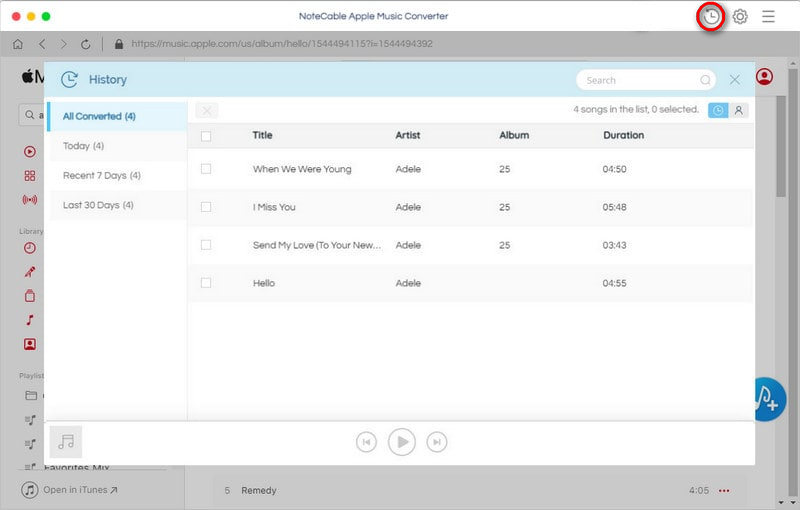Skip to the next track
800x510 pixels.
pyautogui.click(x=437, y=442)
